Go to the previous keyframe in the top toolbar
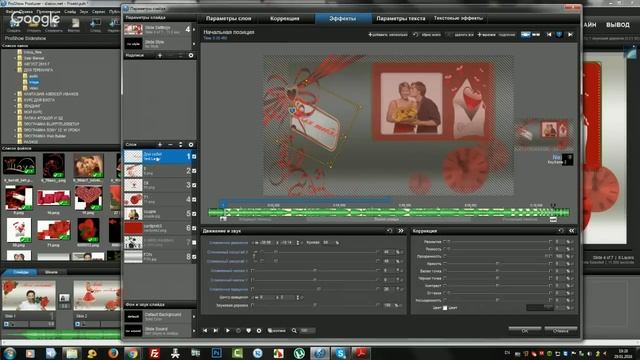 click(x=549, y=35)
